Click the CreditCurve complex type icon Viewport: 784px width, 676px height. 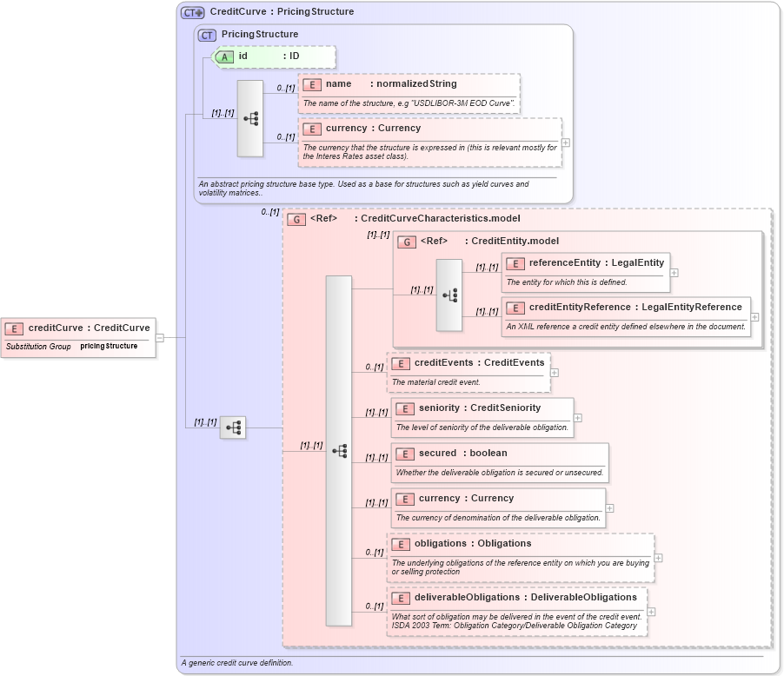point(192,11)
